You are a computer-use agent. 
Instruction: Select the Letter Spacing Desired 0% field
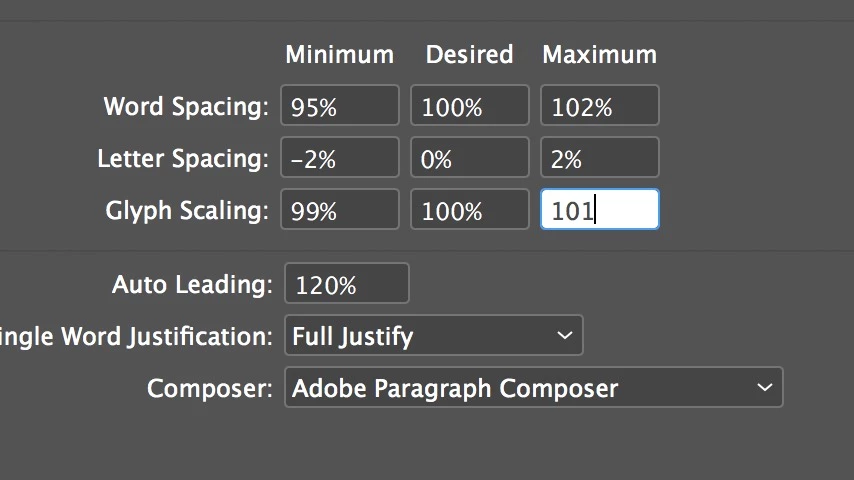(469, 158)
